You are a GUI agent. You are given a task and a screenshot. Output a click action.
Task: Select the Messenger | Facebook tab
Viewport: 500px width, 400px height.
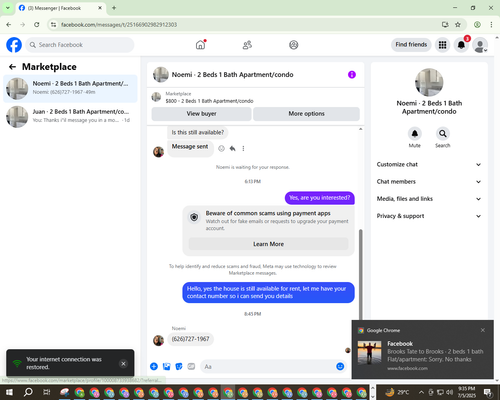coord(61,8)
